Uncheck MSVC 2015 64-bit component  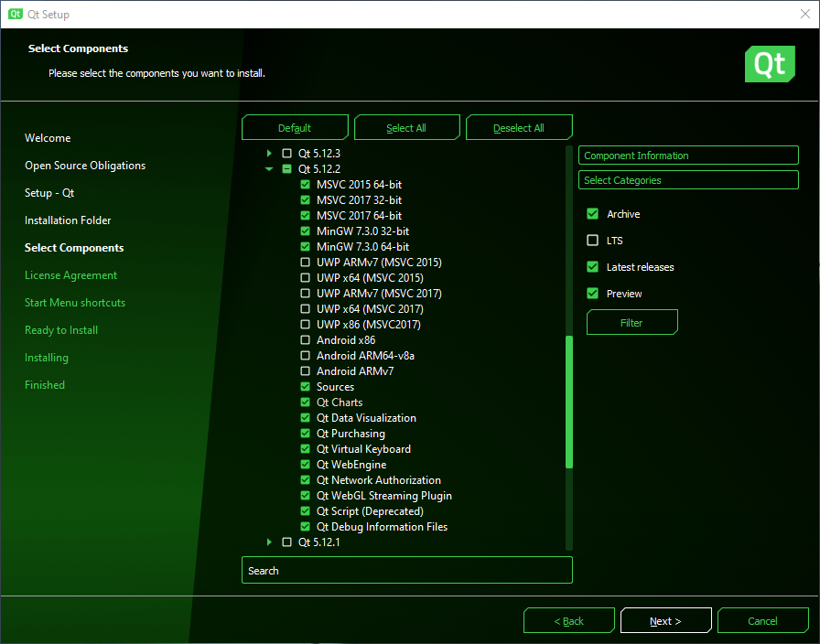tap(306, 185)
